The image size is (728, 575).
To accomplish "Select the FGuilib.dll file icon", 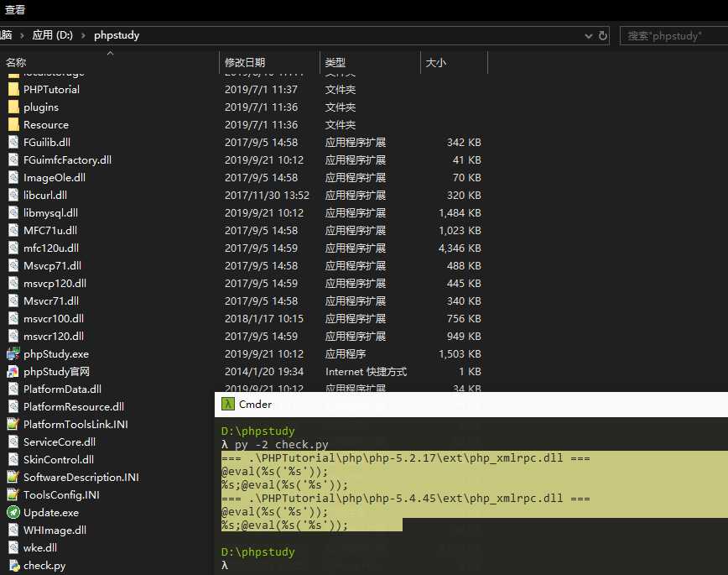I will coord(13,142).
